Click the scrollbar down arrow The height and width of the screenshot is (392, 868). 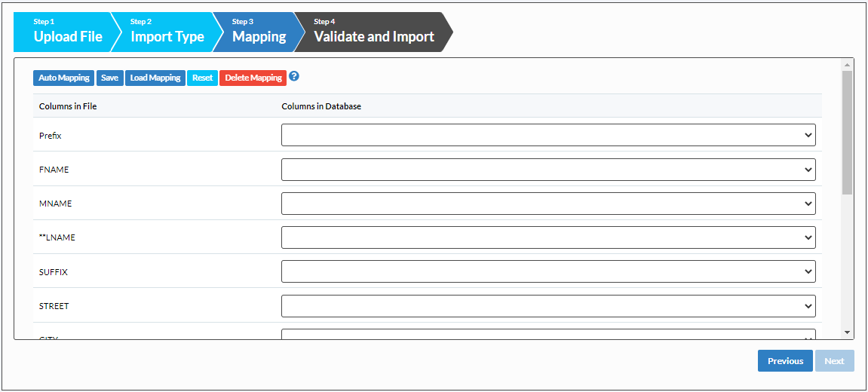847,332
